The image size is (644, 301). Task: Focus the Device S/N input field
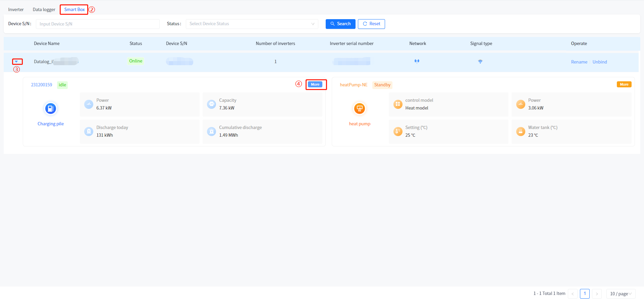click(x=98, y=24)
